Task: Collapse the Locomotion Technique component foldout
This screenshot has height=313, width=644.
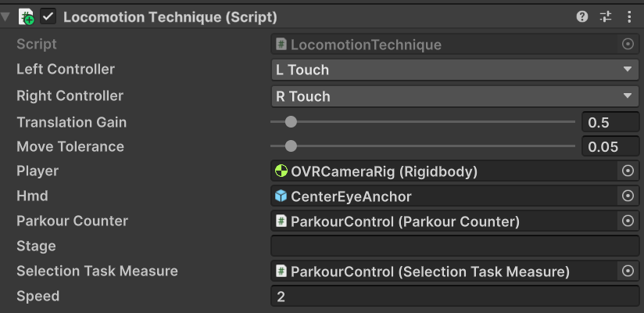Action: click(7, 16)
